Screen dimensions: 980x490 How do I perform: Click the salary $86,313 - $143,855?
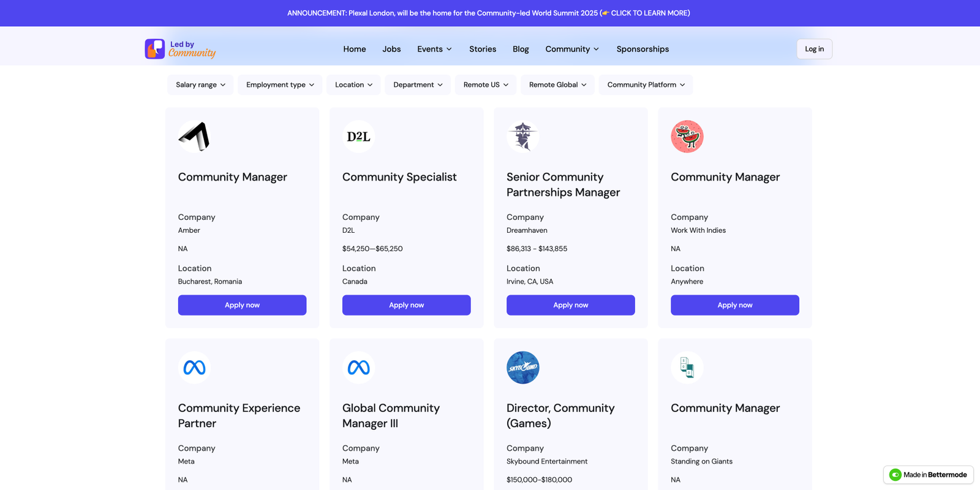pos(537,249)
